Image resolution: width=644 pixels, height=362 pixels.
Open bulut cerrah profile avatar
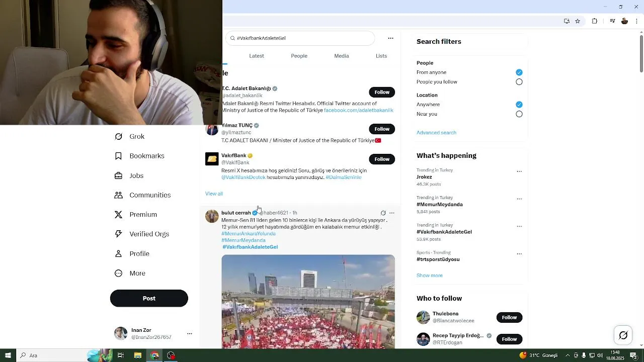pos(212,216)
